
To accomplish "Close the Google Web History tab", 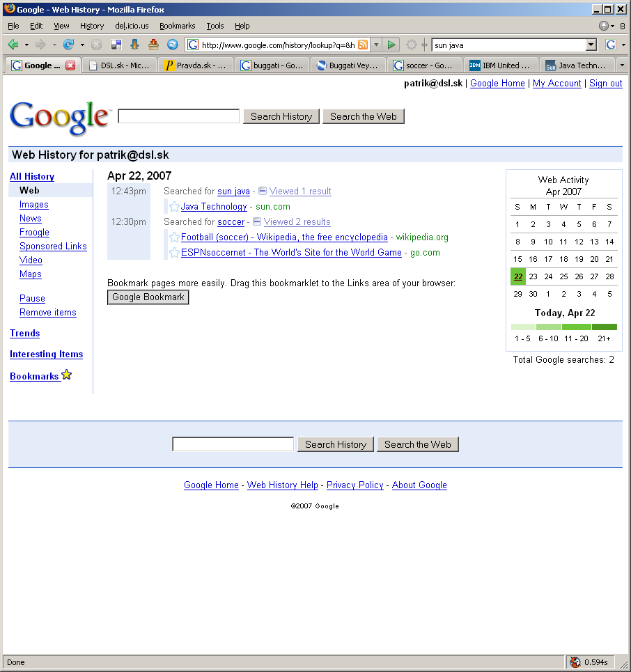I will (70, 65).
